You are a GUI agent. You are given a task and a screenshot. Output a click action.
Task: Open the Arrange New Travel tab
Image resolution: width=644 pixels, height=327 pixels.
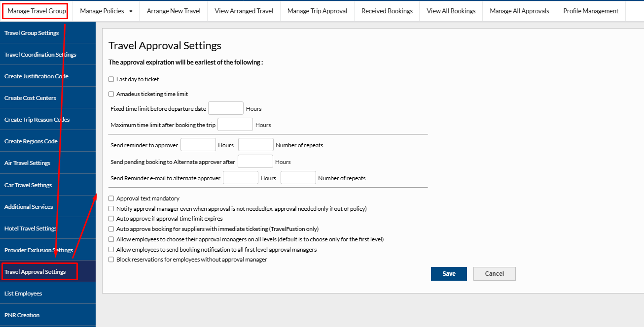[174, 11]
